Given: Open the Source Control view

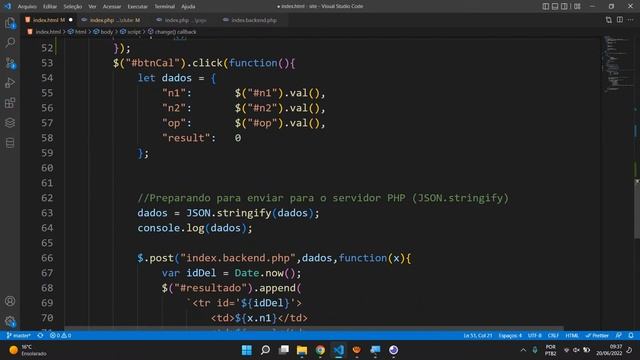Looking at the screenshot, I should [10, 63].
